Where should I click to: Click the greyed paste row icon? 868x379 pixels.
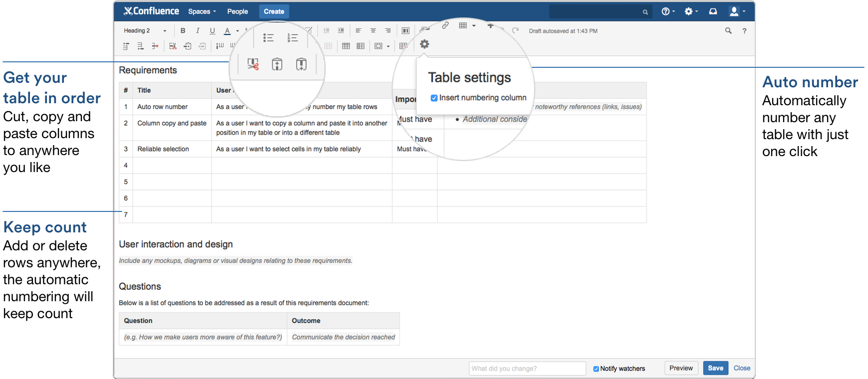pyautogui.click(x=202, y=46)
